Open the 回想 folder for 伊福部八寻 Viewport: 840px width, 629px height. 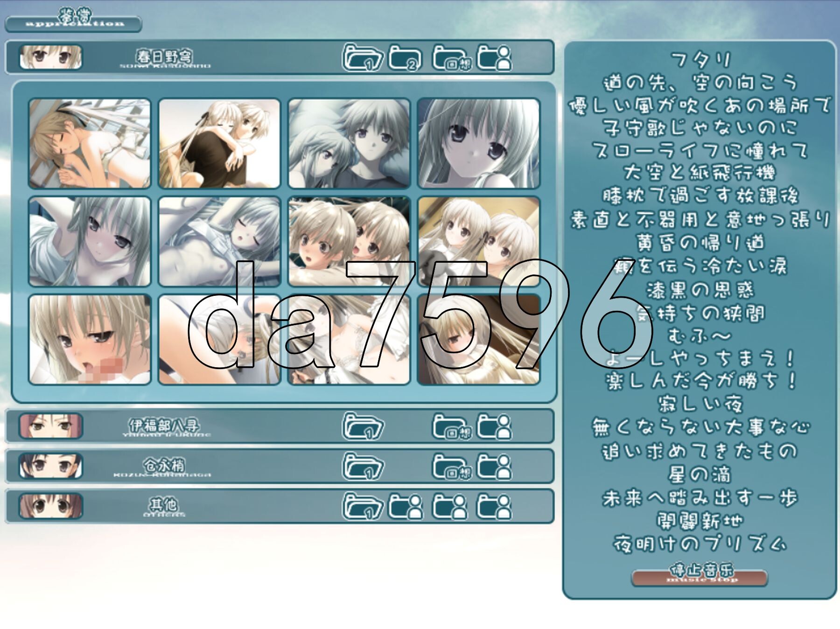[451, 426]
